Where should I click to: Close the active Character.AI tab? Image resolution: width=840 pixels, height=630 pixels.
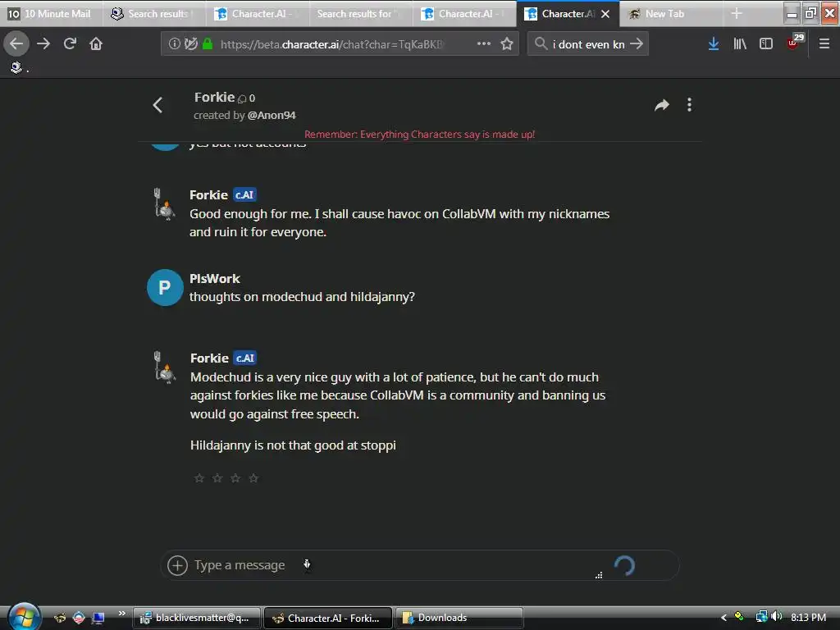605,14
